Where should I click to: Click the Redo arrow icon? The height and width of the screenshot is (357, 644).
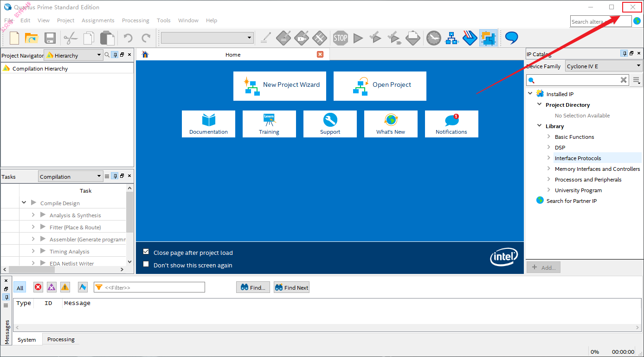point(146,38)
